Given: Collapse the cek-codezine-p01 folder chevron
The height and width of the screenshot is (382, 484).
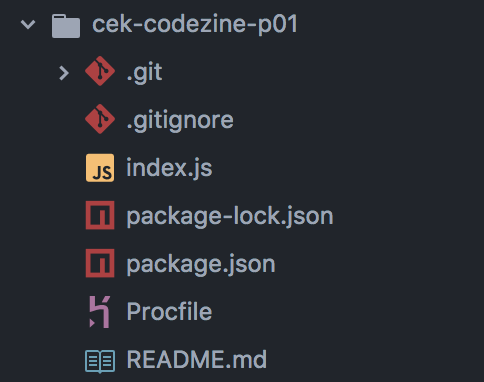Looking at the screenshot, I should [28, 24].
